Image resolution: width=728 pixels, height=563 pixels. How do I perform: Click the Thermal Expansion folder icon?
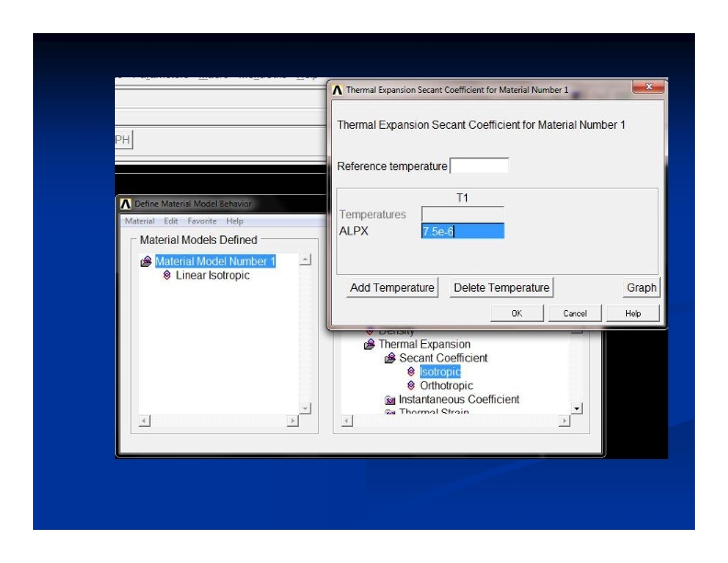click(370, 345)
